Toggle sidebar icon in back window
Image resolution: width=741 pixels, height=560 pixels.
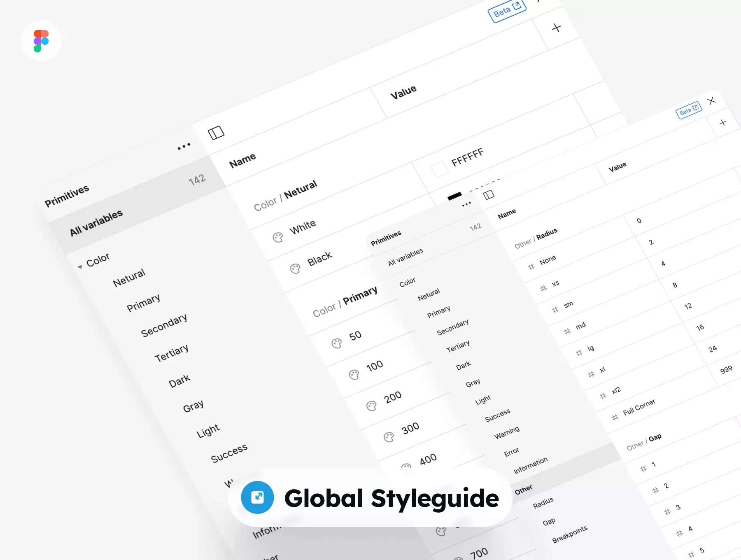click(216, 133)
